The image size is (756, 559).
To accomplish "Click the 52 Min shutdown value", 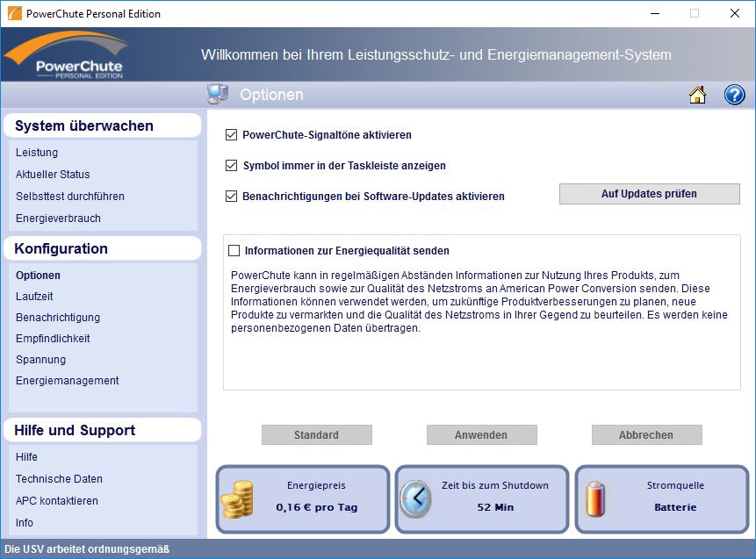I will tap(495, 507).
